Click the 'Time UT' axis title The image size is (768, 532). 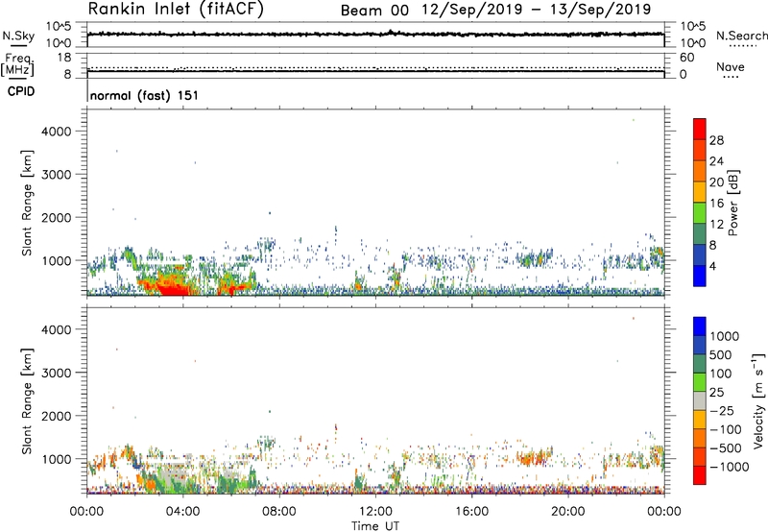click(375, 526)
